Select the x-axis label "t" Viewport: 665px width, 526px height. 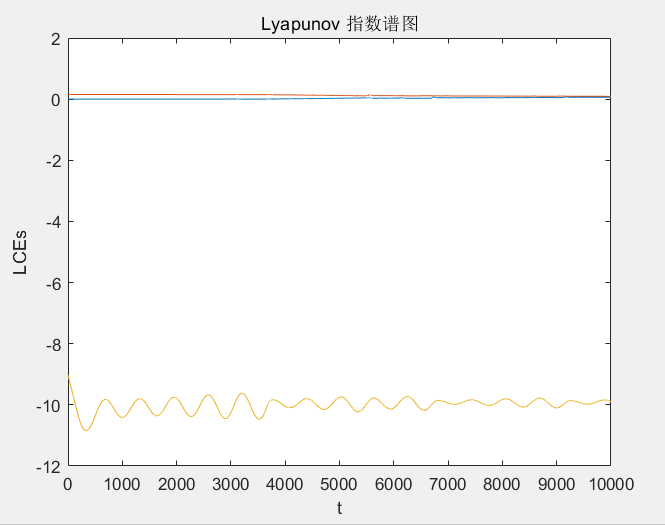[339, 507]
